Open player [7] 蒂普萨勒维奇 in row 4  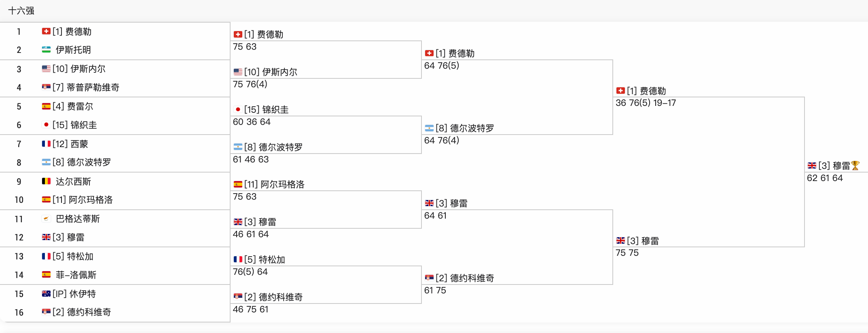coord(86,87)
